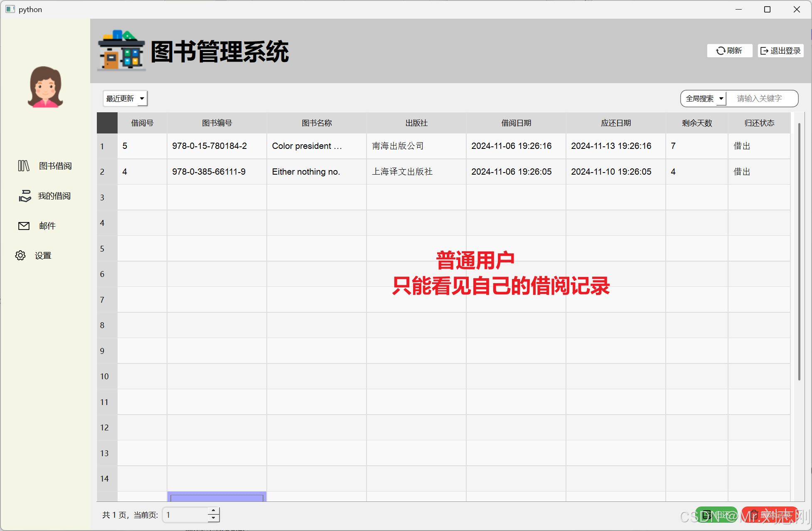Decrease page number with down stepper arrow

pos(214,518)
